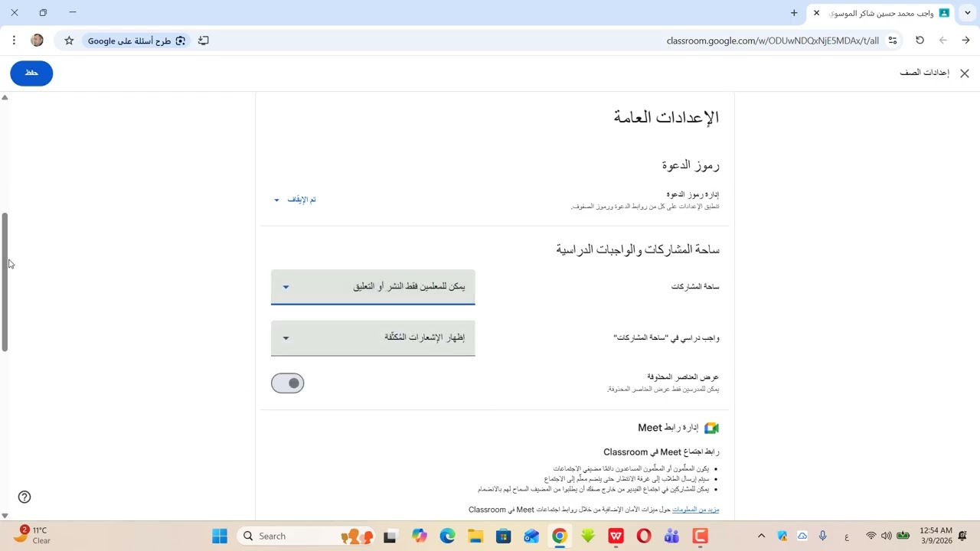Reload the page
Image resolution: width=980 pixels, height=551 pixels.
pyautogui.click(x=920, y=41)
